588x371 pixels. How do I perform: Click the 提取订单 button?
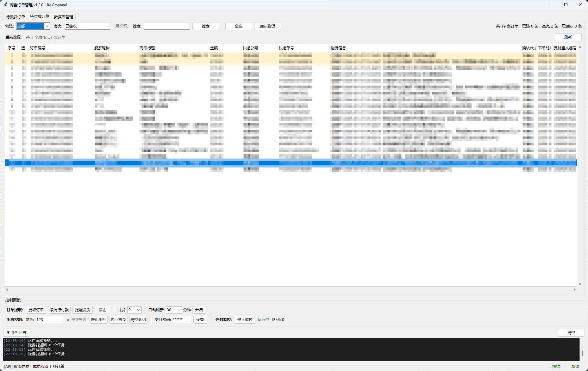coord(36,310)
